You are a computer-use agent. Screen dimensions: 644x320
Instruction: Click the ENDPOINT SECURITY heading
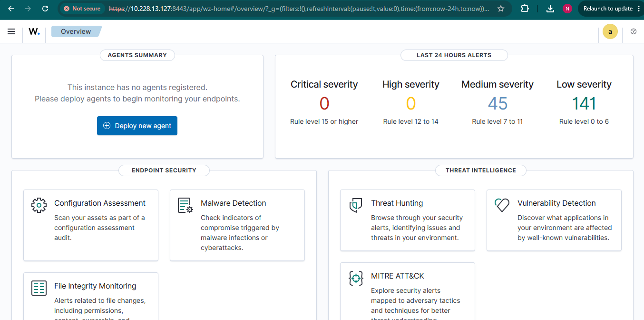click(x=164, y=170)
